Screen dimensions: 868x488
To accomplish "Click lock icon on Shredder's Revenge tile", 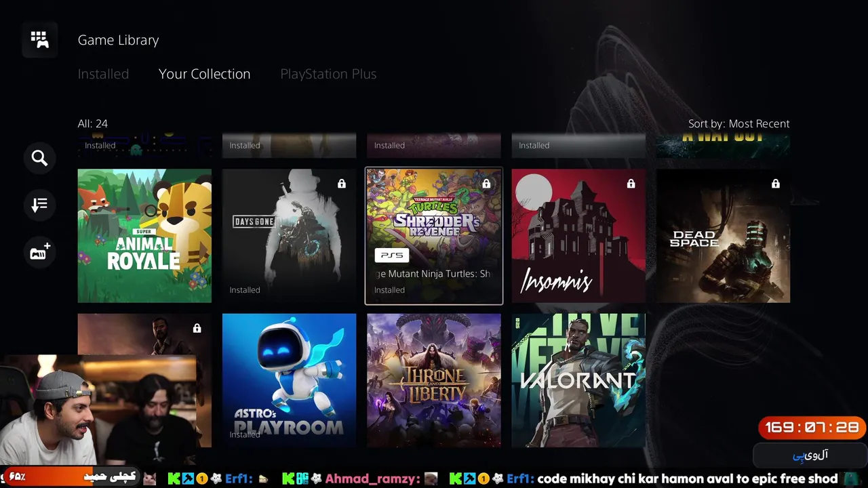I will click(x=486, y=184).
